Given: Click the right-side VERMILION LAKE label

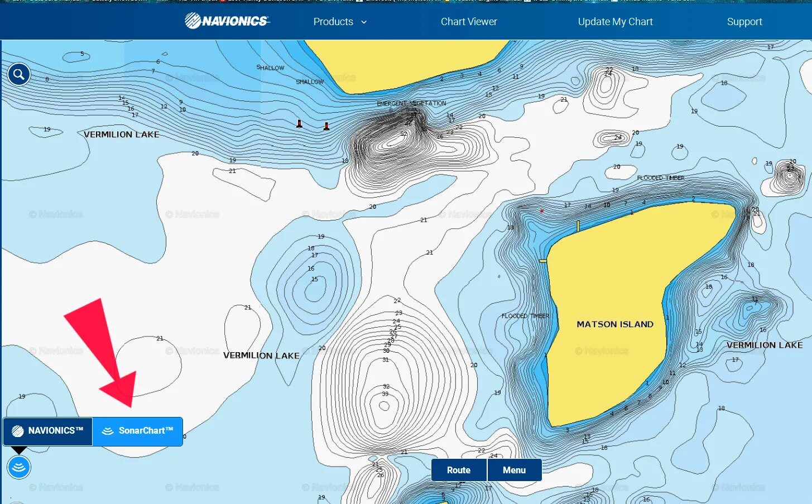Looking at the screenshot, I should (x=765, y=345).
